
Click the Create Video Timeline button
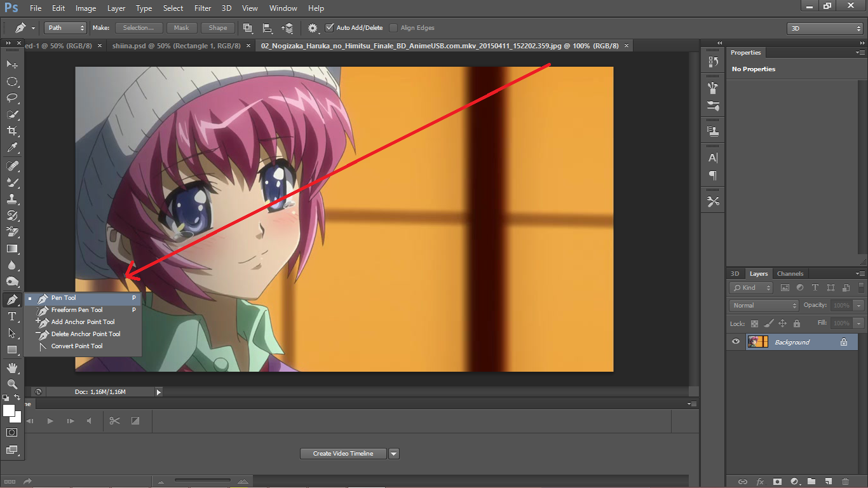click(343, 454)
